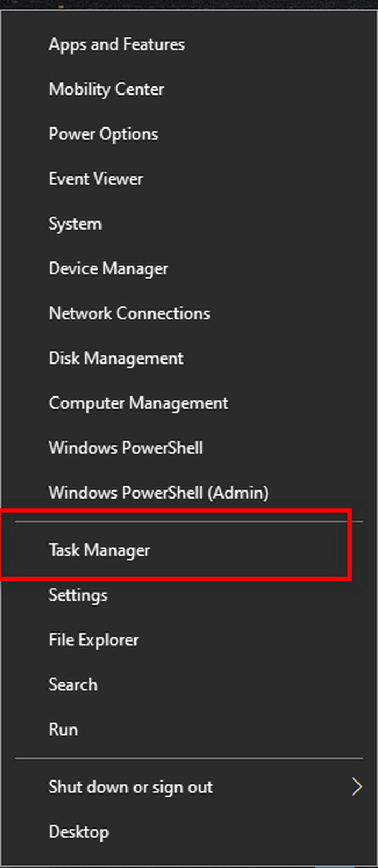Open Windows PowerShell
Screen dimensions: 378x868
(x=126, y=448)
